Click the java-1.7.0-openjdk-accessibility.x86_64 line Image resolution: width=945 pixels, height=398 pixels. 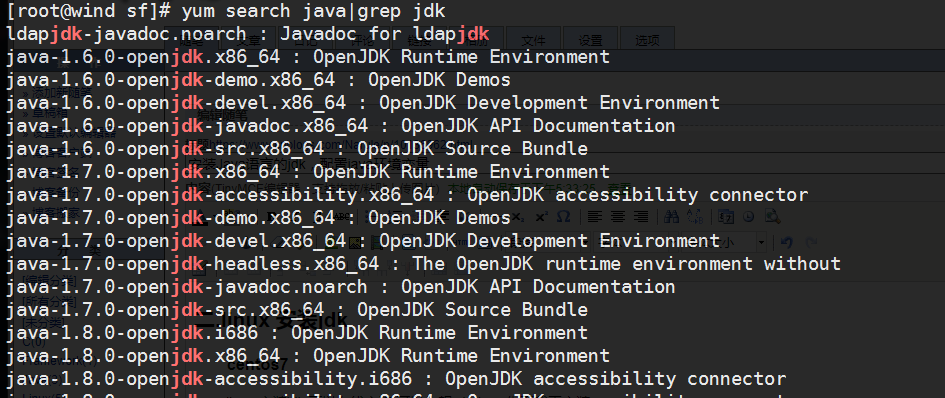point(407,195)
